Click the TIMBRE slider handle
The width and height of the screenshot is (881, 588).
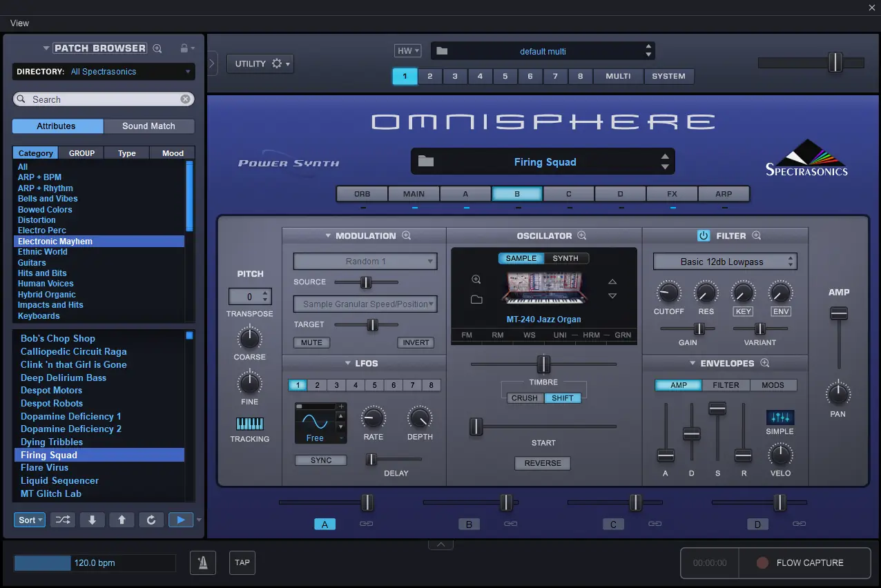(x=543, y=364)
